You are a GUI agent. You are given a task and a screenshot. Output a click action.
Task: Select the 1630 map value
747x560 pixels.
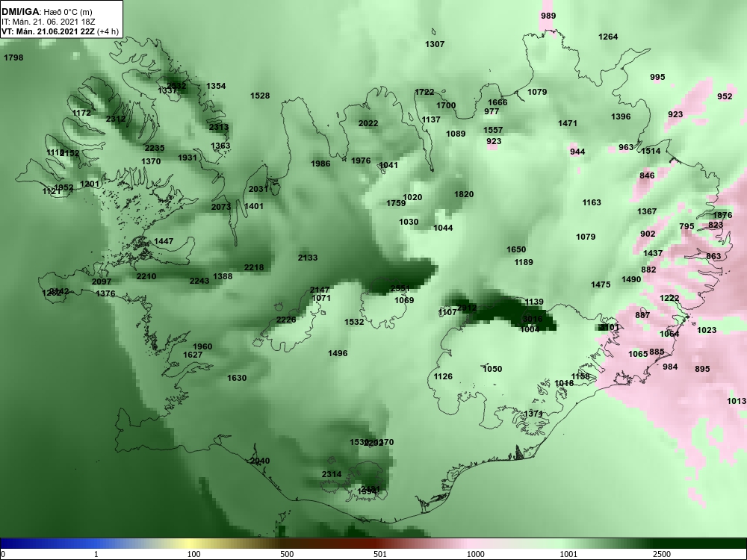tap(237, 378)
